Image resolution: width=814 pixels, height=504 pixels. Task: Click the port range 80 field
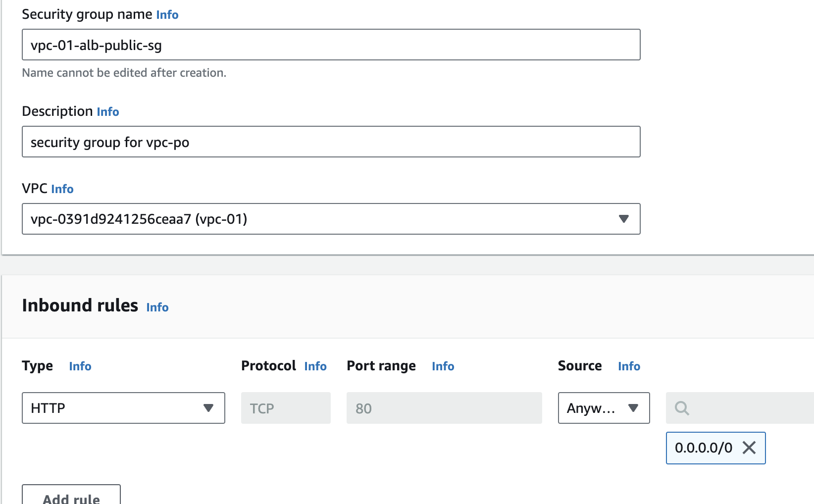444,408
